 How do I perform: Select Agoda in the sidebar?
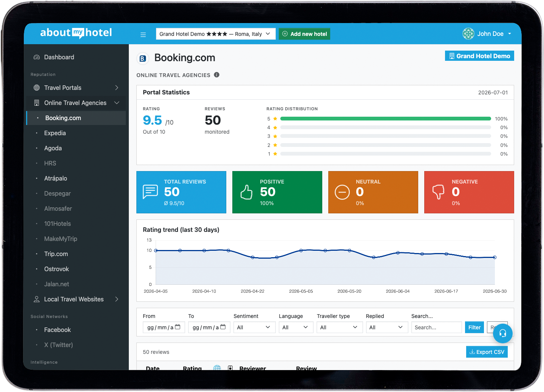tap(76, 148)
